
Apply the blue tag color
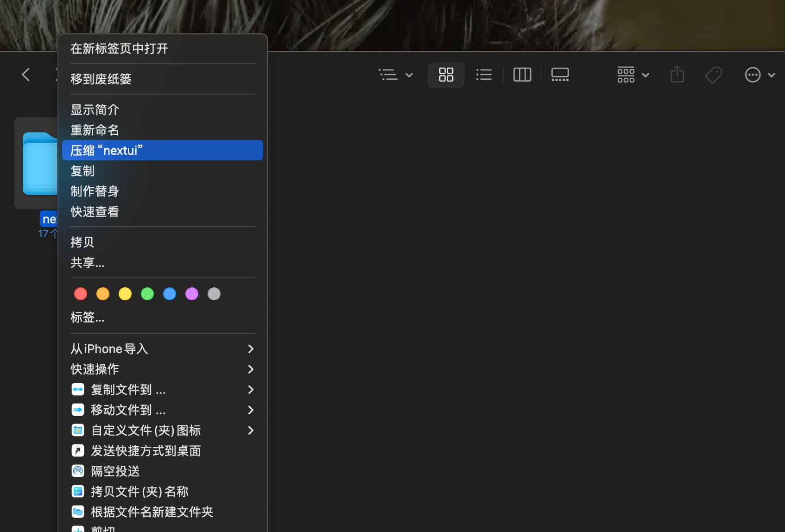pos(170,294)
